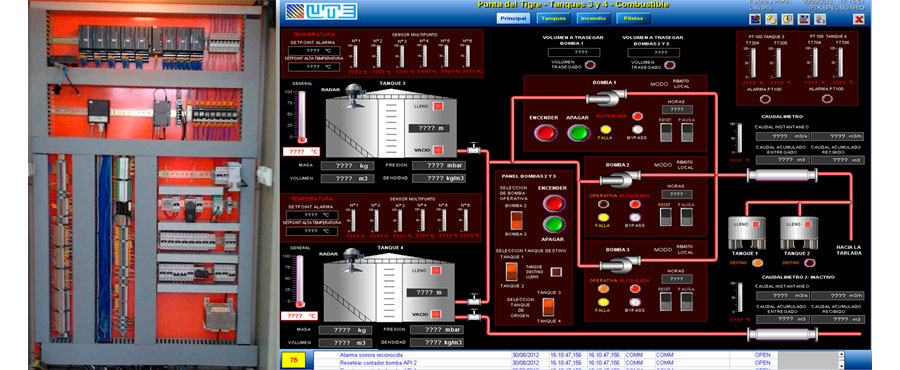Click the red X icon in header
This screenshot has height=370, width=900.
pos(859,19)
